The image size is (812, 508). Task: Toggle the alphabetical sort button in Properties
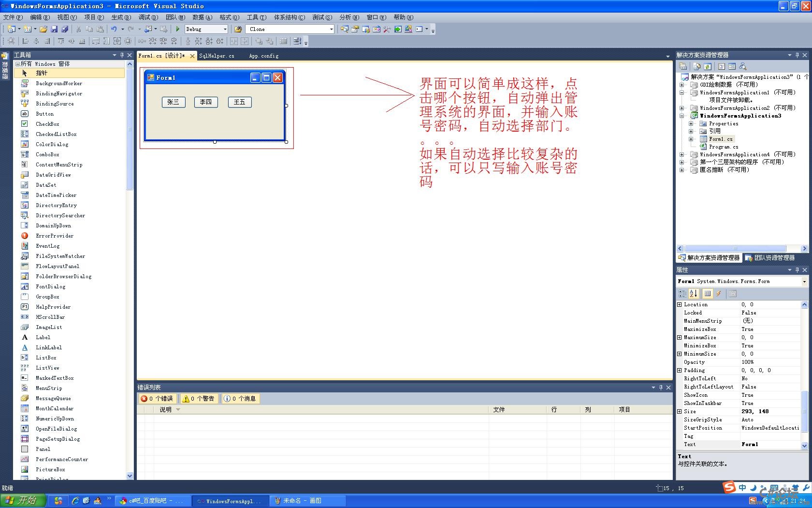coord(694,294)
